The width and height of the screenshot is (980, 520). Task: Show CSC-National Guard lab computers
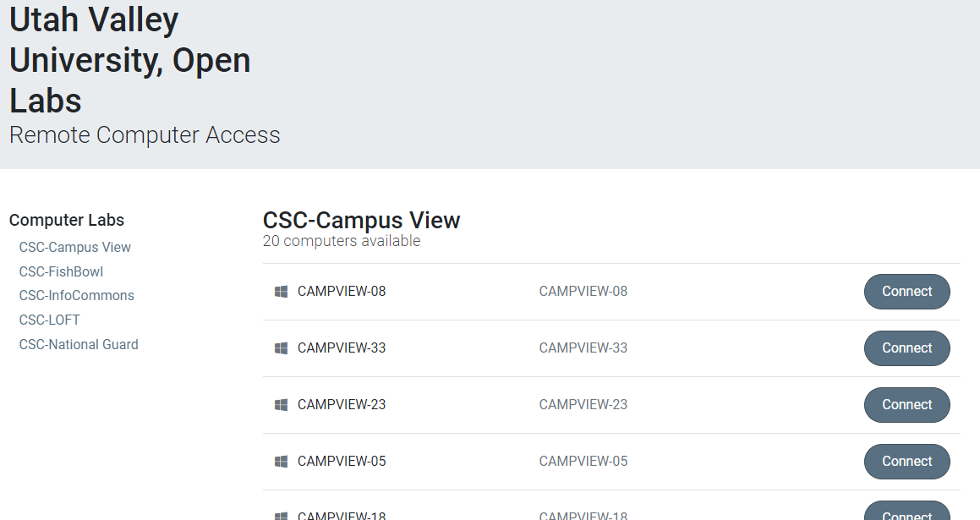click(79, 344)
